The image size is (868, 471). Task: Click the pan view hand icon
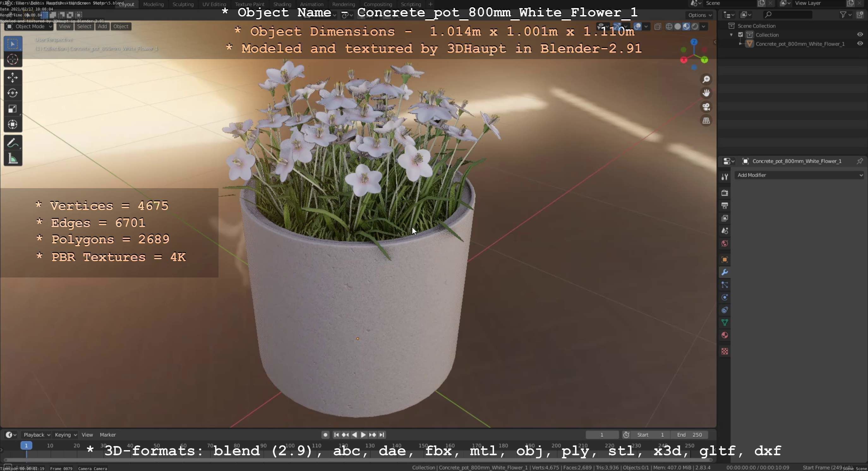[x=706, y=93]
